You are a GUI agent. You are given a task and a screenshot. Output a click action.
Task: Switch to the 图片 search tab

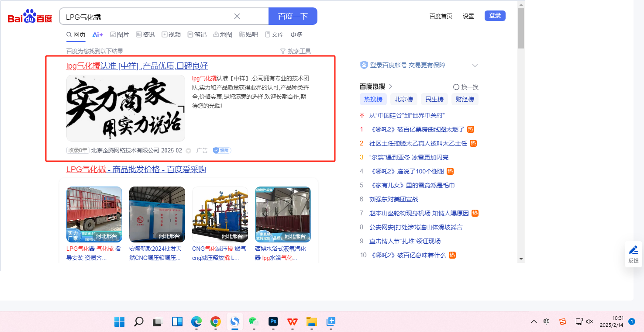point(119,35)
